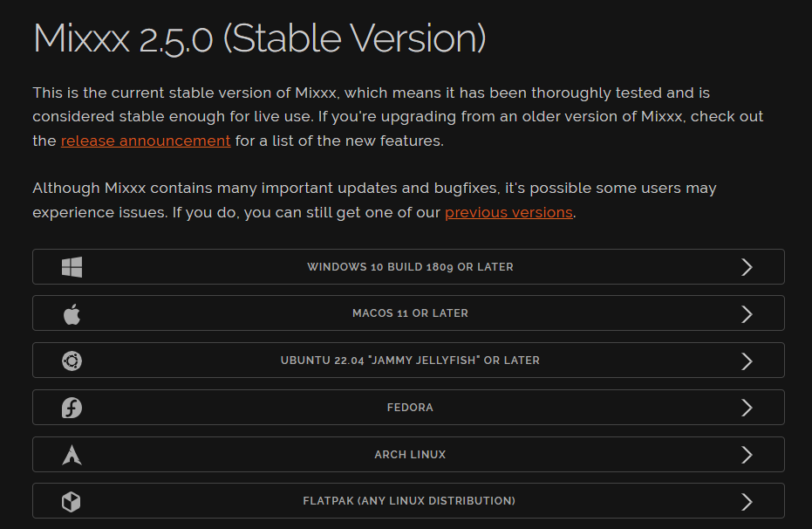
Task: Follow the previous versions link
Action: (508, 212)
